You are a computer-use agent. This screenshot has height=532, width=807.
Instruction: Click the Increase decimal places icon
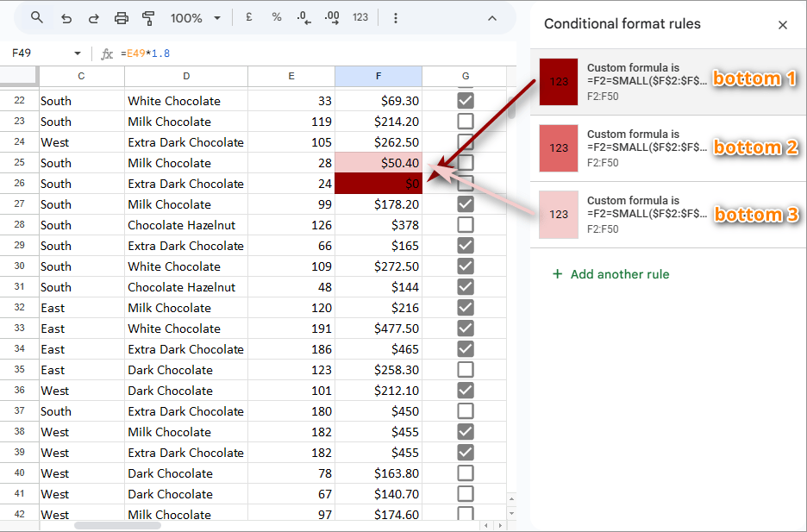coord(330,16)
